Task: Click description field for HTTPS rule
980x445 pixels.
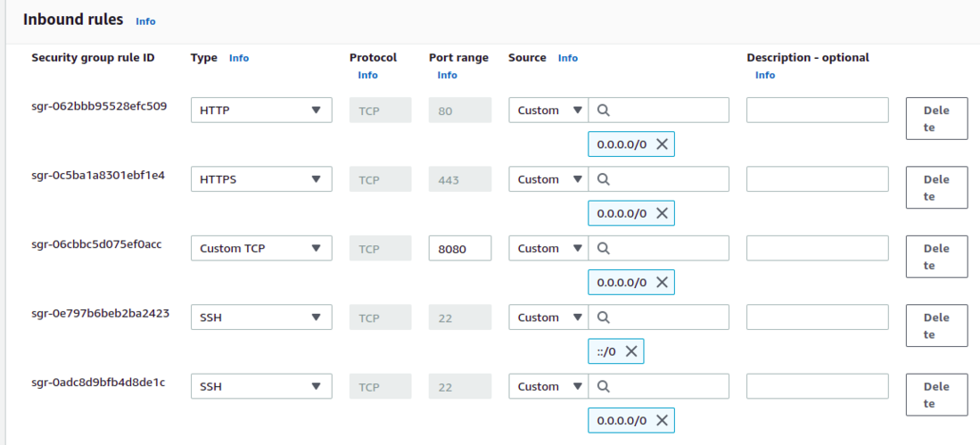Action: point(817,179)
